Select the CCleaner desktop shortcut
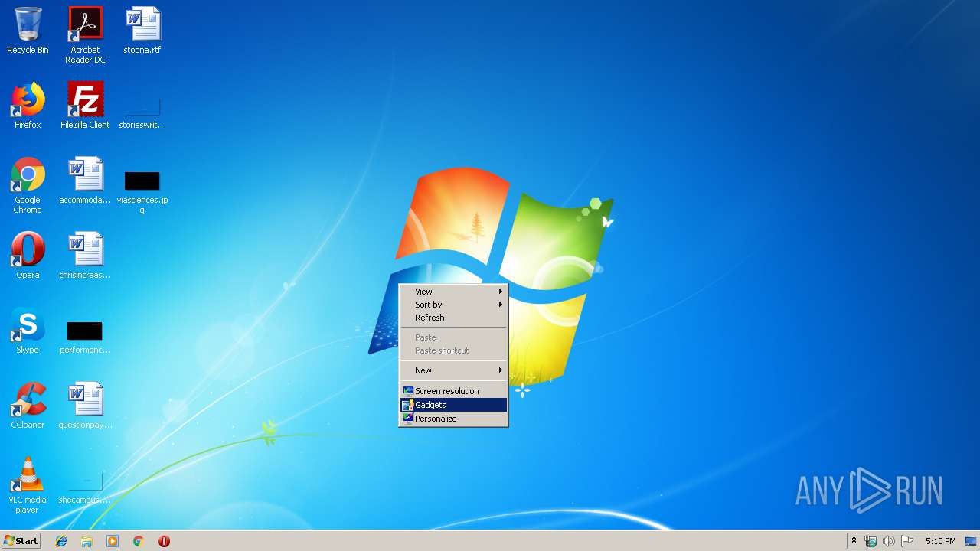Viewport: 980px width, 551px height. click(28, 406)
